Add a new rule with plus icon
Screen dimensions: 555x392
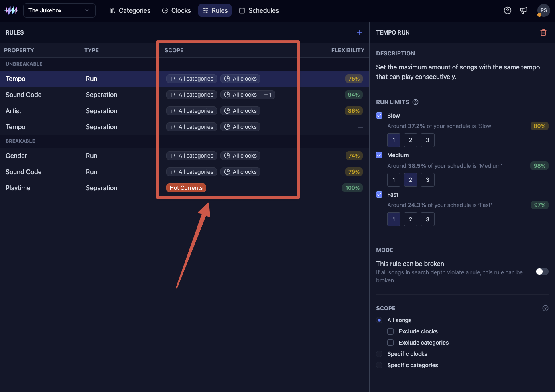[x=360, y=32]
